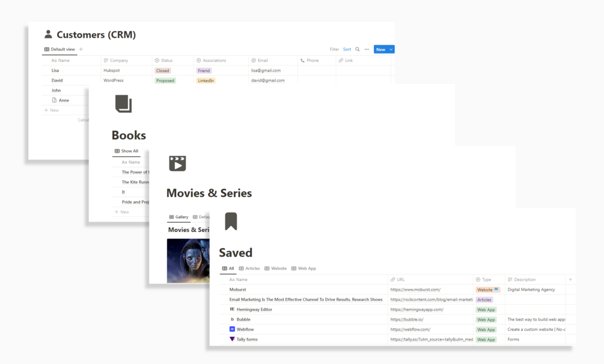Open the rockcontent.com blog URL
The height and width of the screenshot is (364, 604).
432,299
